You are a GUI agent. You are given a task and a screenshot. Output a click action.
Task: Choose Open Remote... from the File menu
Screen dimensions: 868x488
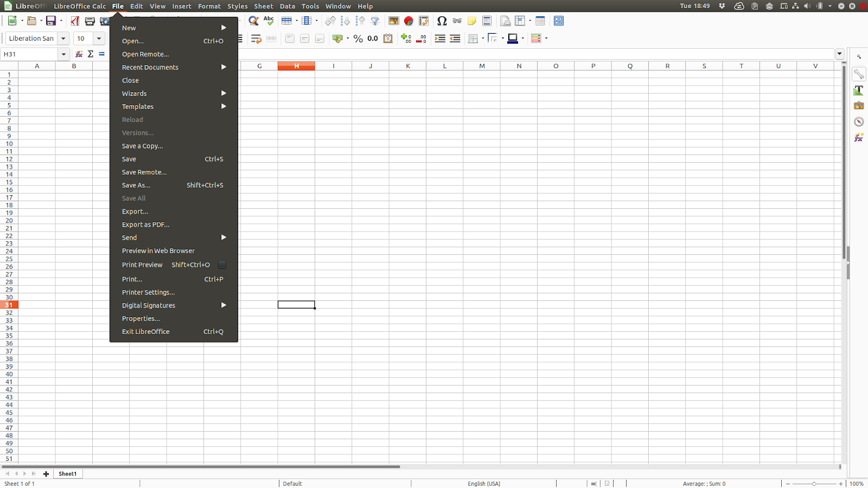[174, 54]
